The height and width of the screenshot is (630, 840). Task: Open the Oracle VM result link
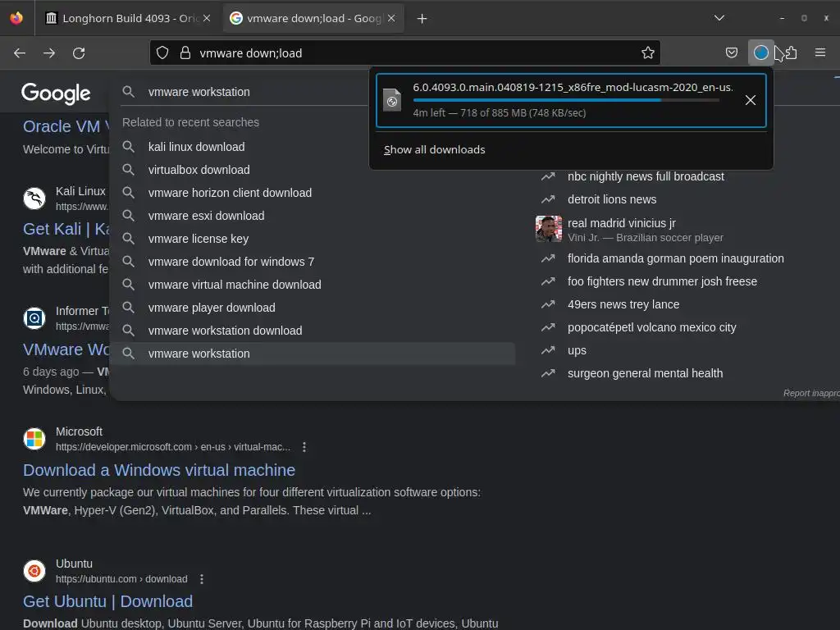click(66, 126)
